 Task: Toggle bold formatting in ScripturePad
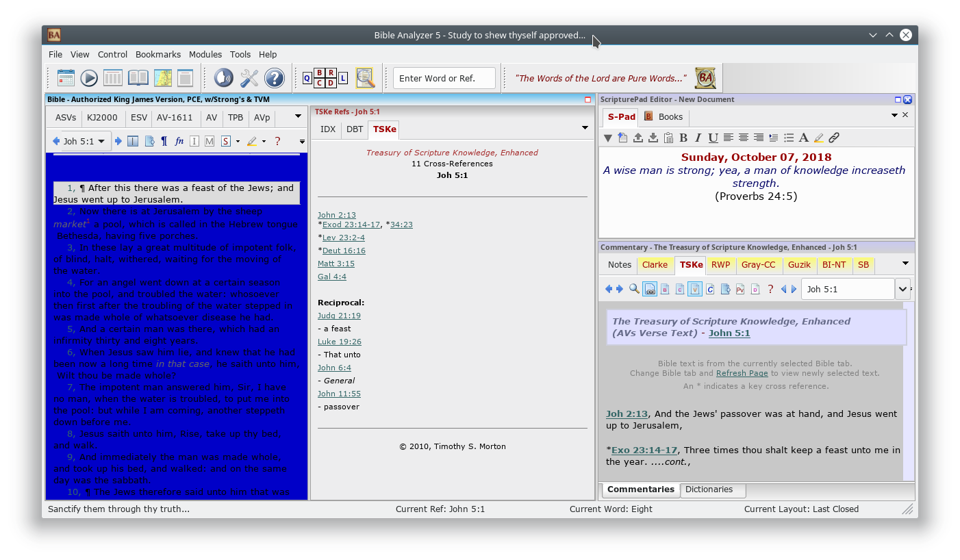(x=683, y=138)
